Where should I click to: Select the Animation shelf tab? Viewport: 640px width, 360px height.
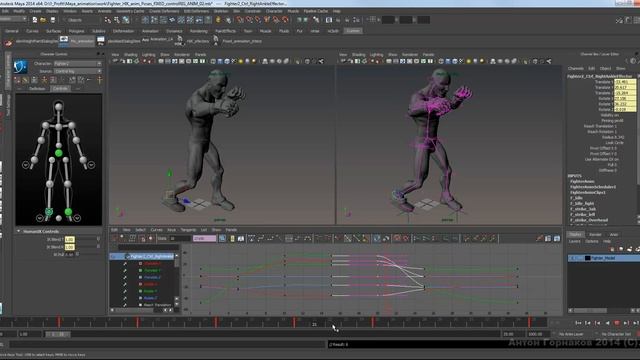[x=150, y=31]
